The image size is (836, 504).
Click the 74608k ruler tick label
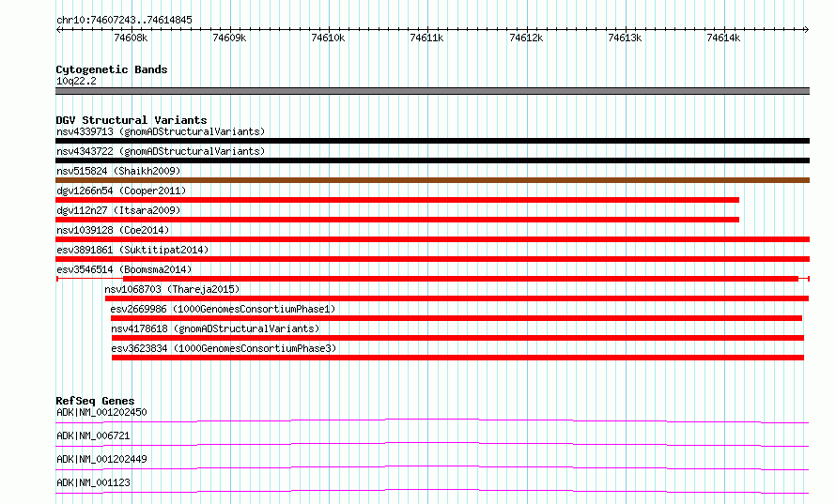point(131,38)
